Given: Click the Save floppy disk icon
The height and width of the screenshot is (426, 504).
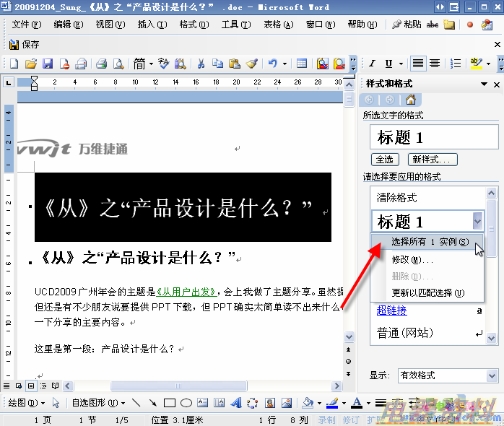Looking at the screenshot, I should click(48, 64).
